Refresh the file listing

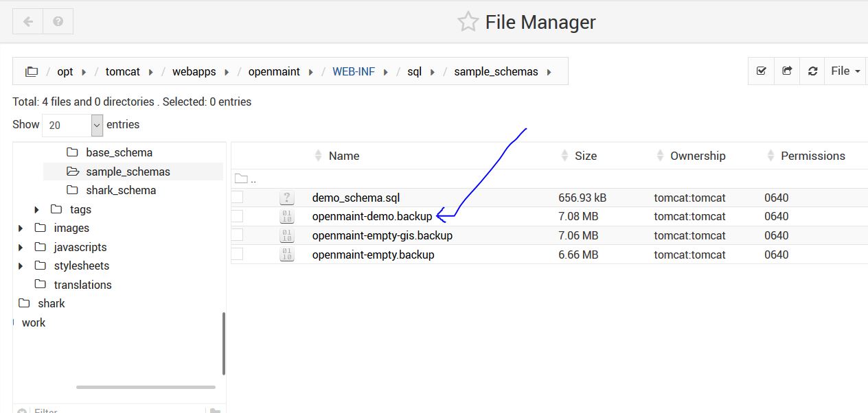812,71
